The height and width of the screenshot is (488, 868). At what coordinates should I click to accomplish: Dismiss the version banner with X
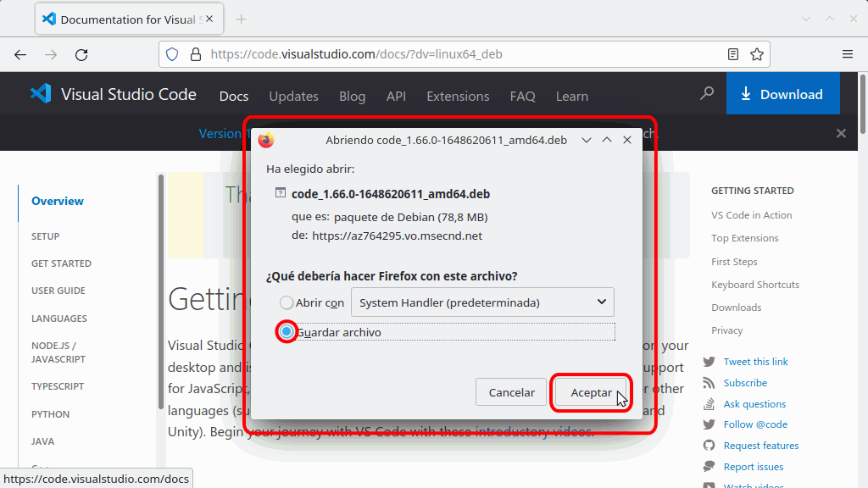[842, 133]
